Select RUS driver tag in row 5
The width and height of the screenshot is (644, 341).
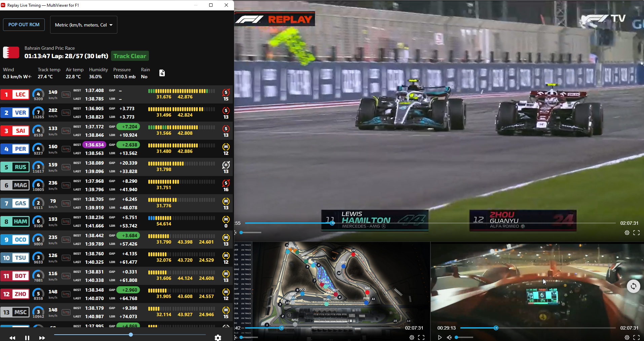tap(15, 167)
